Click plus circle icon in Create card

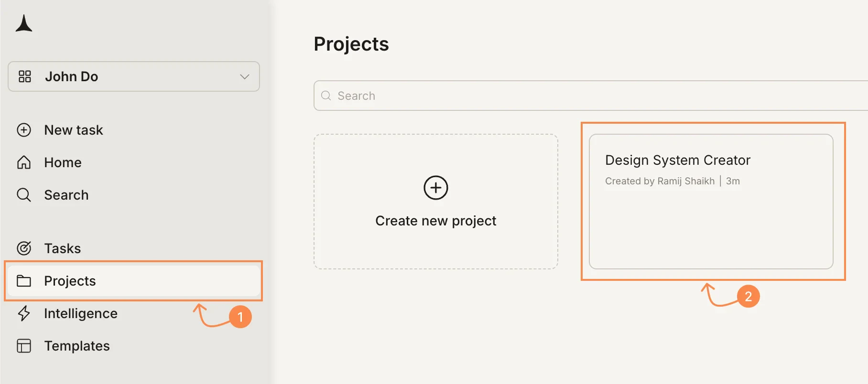(436, 188)
